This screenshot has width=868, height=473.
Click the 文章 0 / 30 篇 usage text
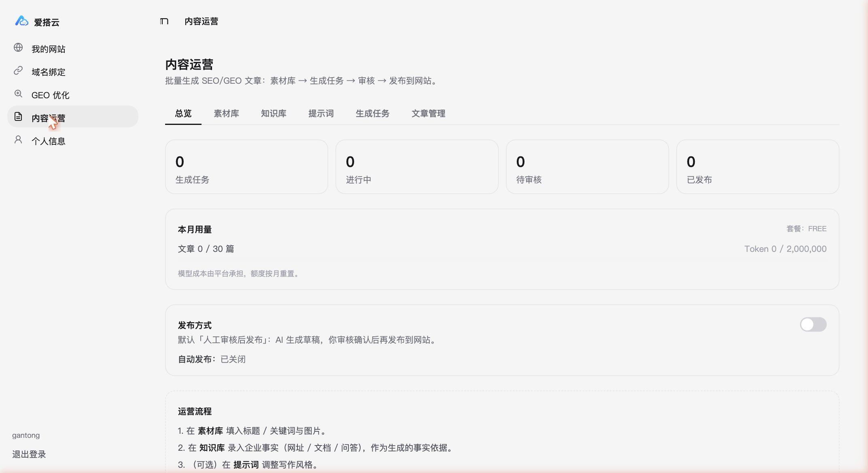click(206, 249)
